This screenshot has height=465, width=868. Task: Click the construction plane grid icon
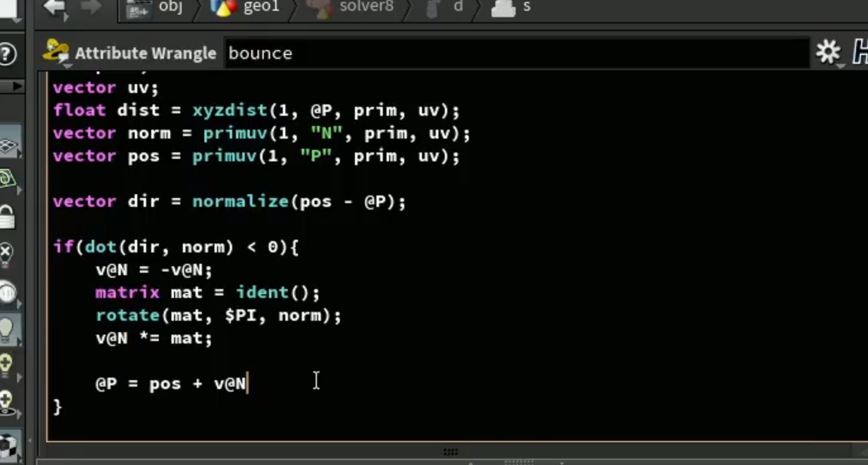pyautogui.click(x=8, y=147)
